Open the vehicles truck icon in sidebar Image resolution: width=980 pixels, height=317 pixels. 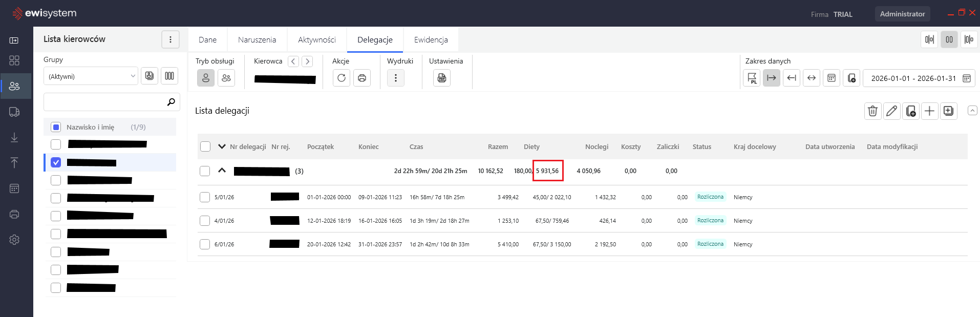click(x=14, y=112)
